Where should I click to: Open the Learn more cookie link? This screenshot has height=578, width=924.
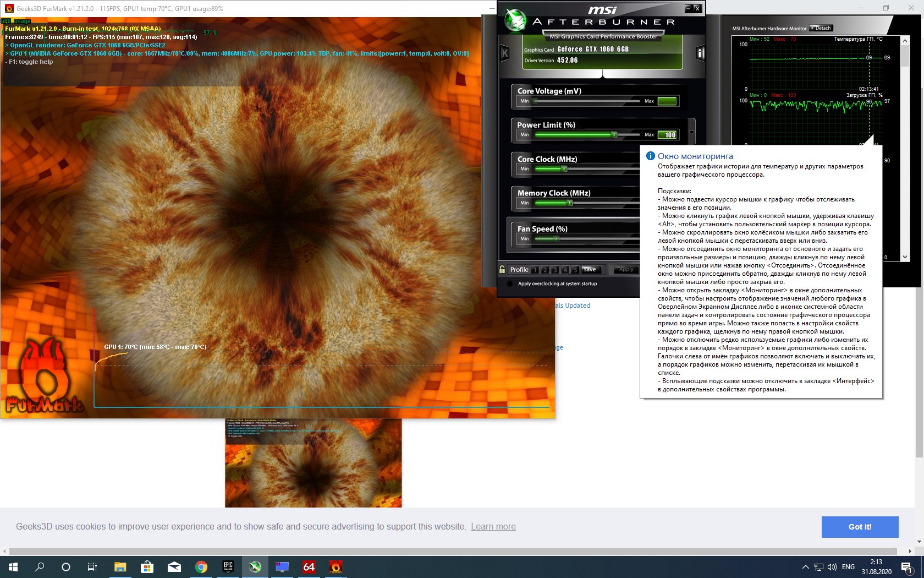[x=493, y=527]
